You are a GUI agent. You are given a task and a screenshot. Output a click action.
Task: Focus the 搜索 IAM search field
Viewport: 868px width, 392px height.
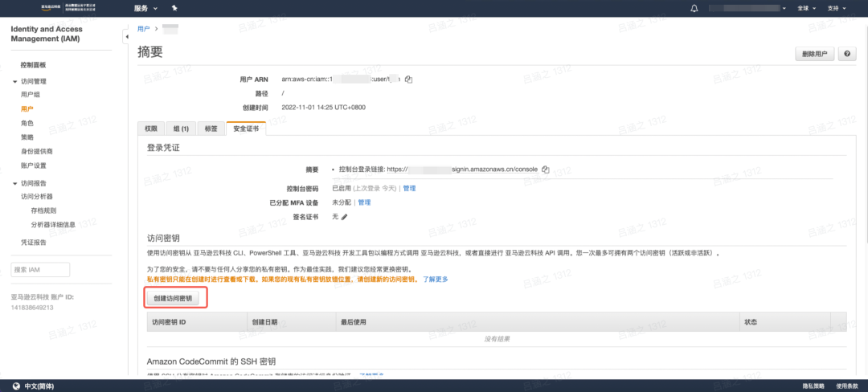pyautogui.click(x=40, y=269)
